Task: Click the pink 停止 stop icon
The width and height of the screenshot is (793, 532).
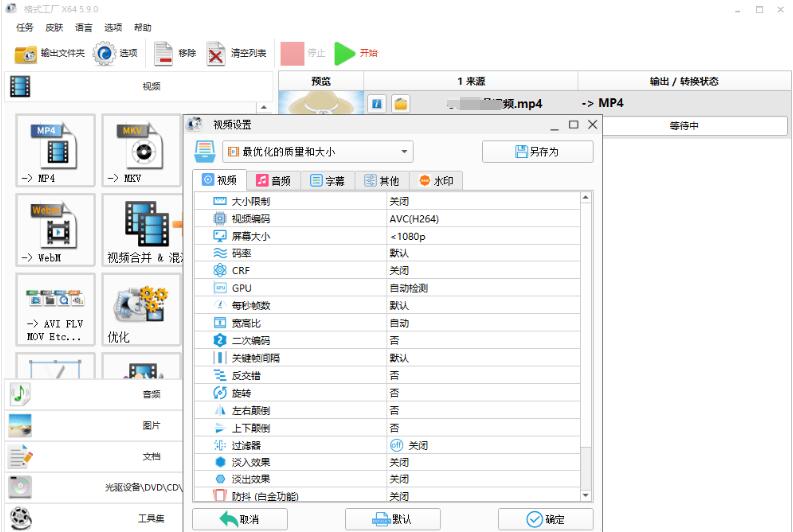Action: (x=292, y=54)
